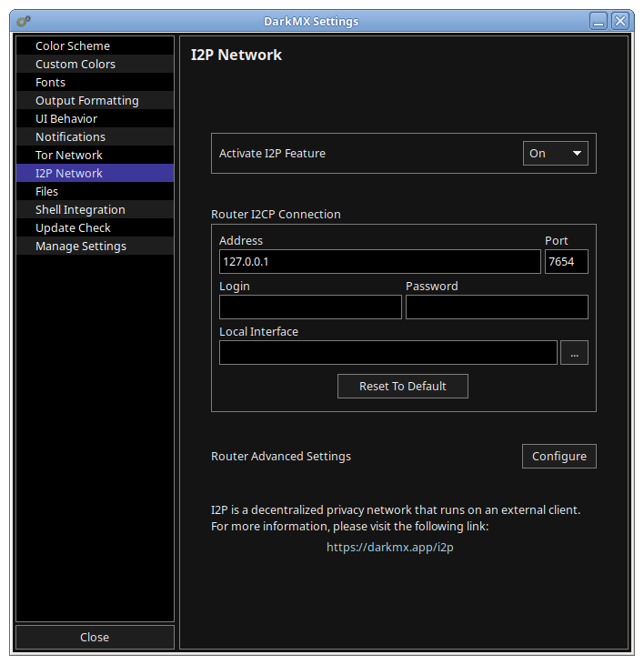This screenshot has width=644, height=665.
Task: Open the darkmx.app/i2p link
Action: (390, 547)
